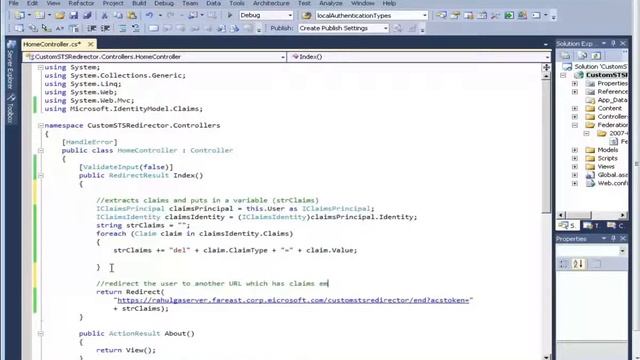
Task: Open the Server Explorer side tab
Action: point(11,64)
